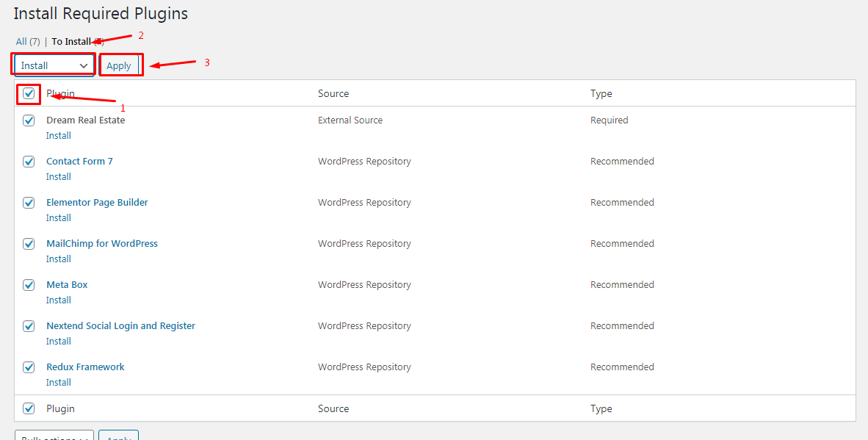Open the MailChimp for WordPress plugin link
Image resolution: width=868 pixels, height=440 pixels.
coord(102,244)
